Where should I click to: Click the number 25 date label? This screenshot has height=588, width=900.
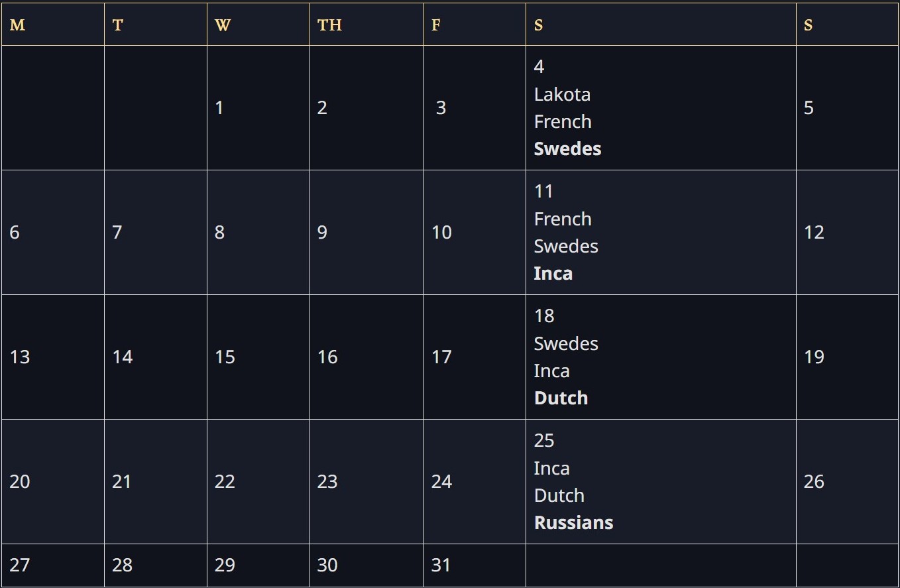click(544, 440)
